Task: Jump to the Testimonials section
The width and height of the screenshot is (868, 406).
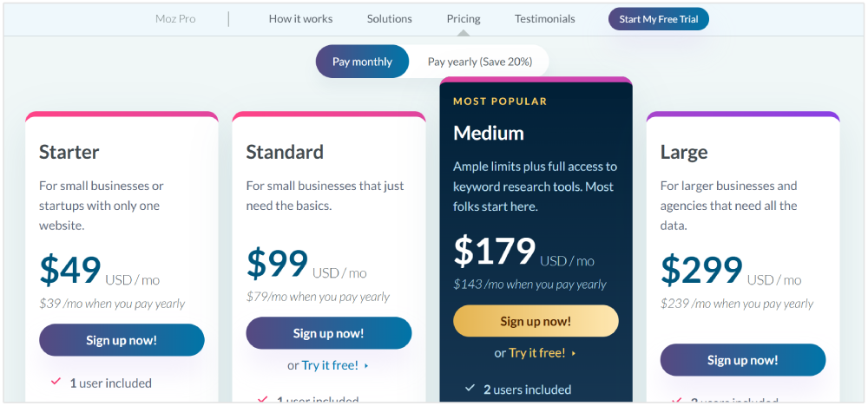Action: point(544,18)
